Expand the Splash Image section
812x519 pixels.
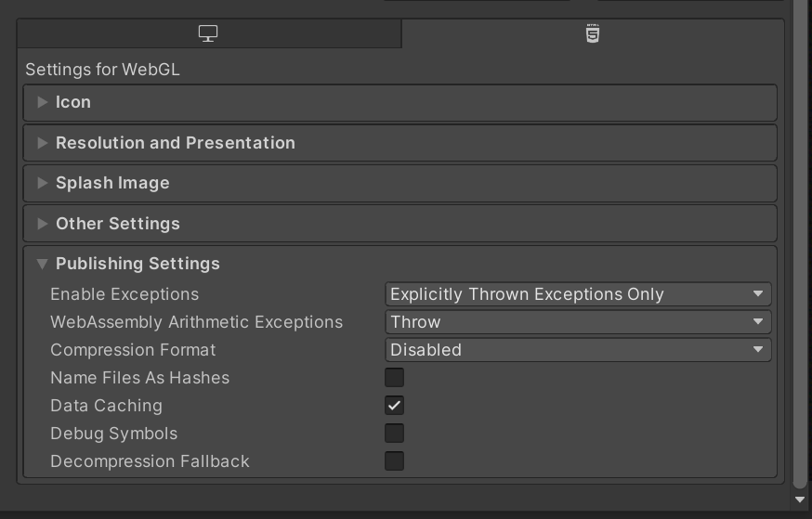399,183
